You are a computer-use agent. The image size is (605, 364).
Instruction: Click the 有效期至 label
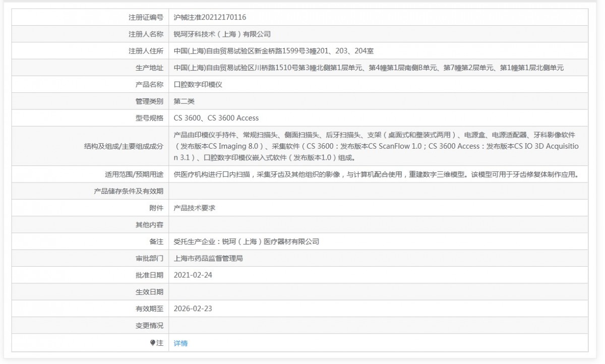(x=149, y=309)
